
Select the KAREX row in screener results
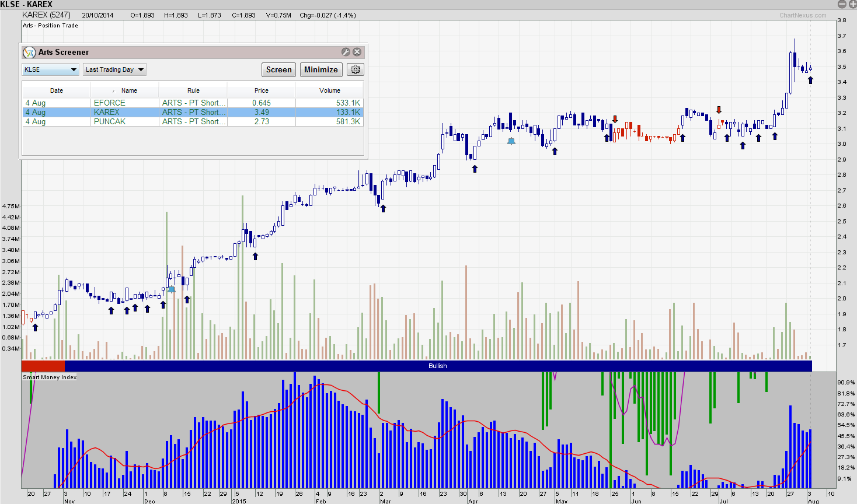[x=193, y=112]
